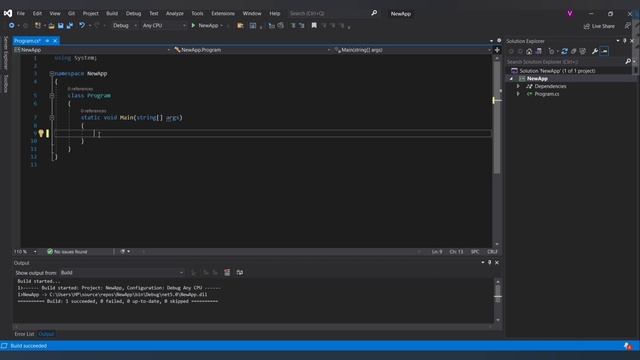
Task: Click the search magnifier icon in title bar
Action: click(x=374, y=13)
